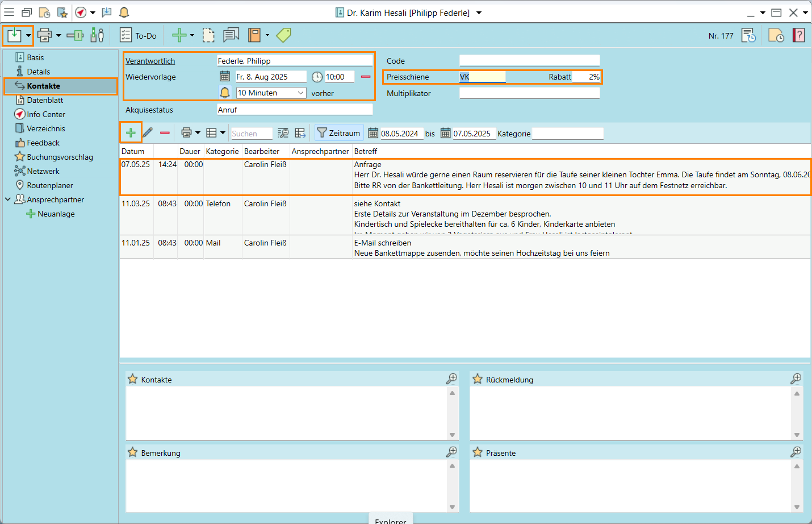Image resolution: width=812 pixels, height=524 pixels.
Task: Open calendar picker for Wiedervorlage date
Action: (x=225, y=77)
